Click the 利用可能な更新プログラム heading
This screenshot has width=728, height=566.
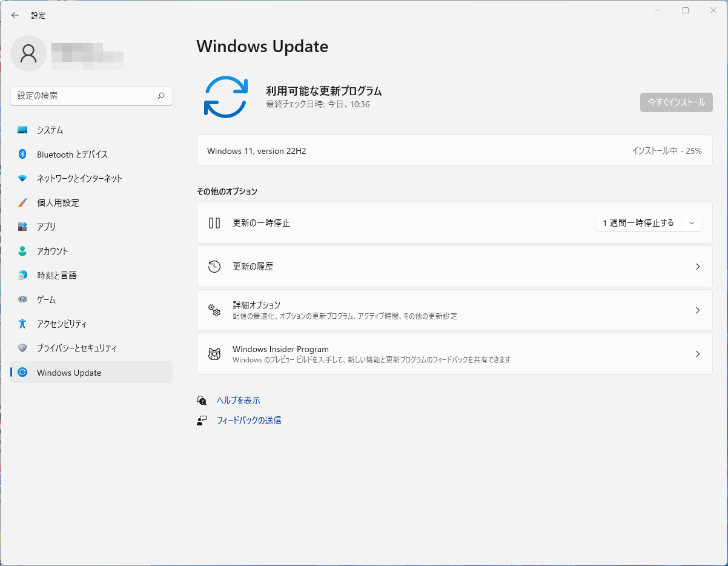[x=324, y=91]
